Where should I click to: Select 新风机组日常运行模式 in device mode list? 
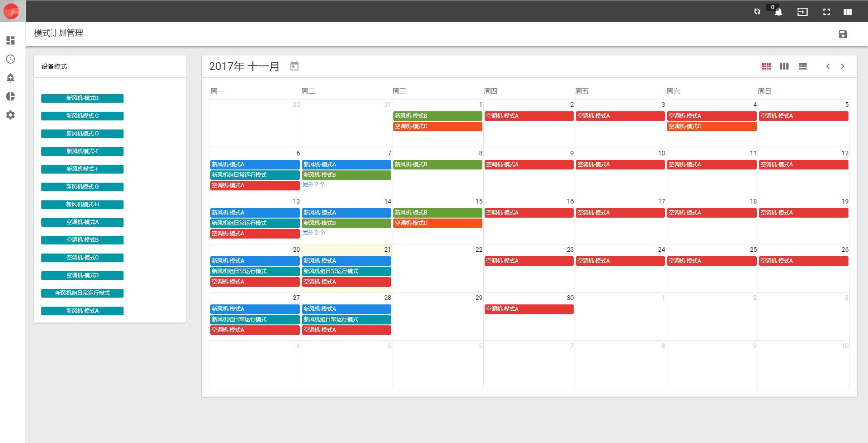coord(82,293)
